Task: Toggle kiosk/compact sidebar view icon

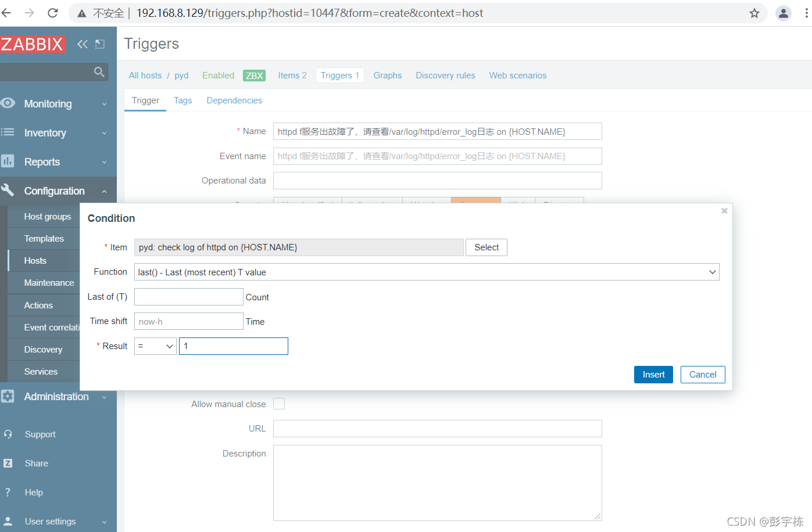Action: coord(100,44)
